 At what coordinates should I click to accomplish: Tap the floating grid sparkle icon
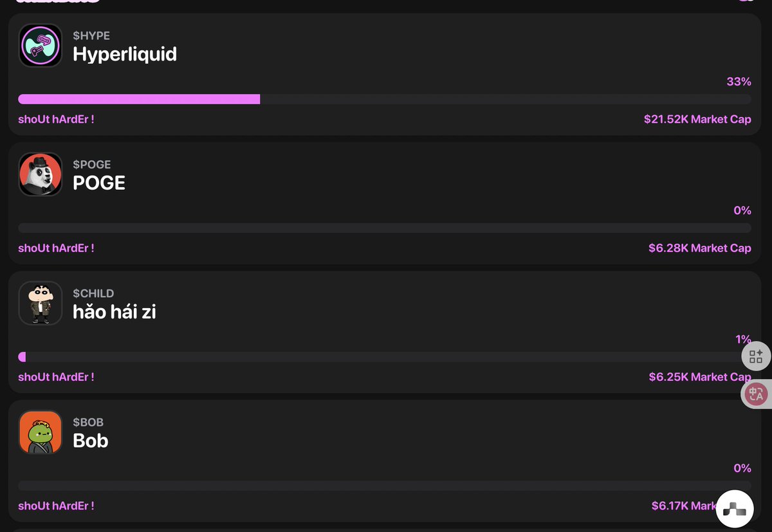click(x=756, y=356)
